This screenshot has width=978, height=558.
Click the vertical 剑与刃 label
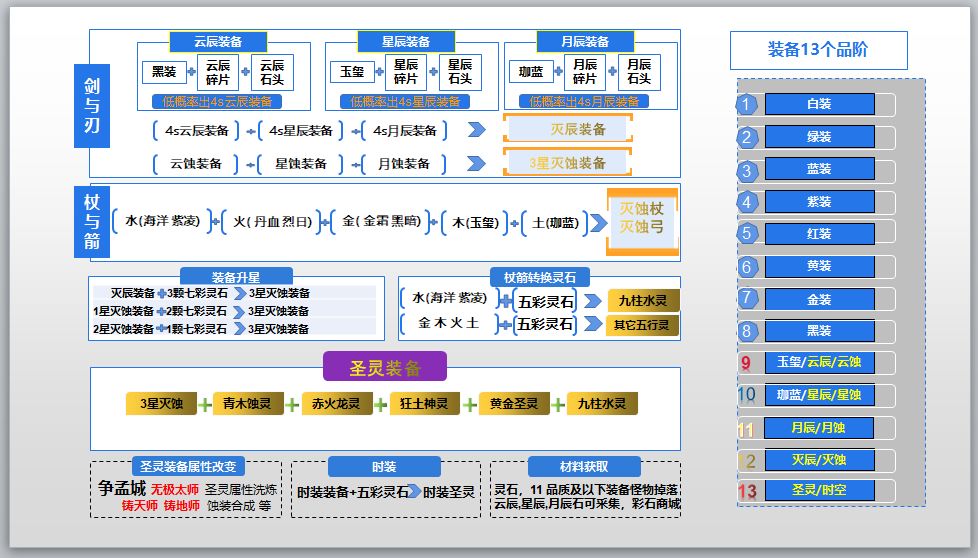92,105
